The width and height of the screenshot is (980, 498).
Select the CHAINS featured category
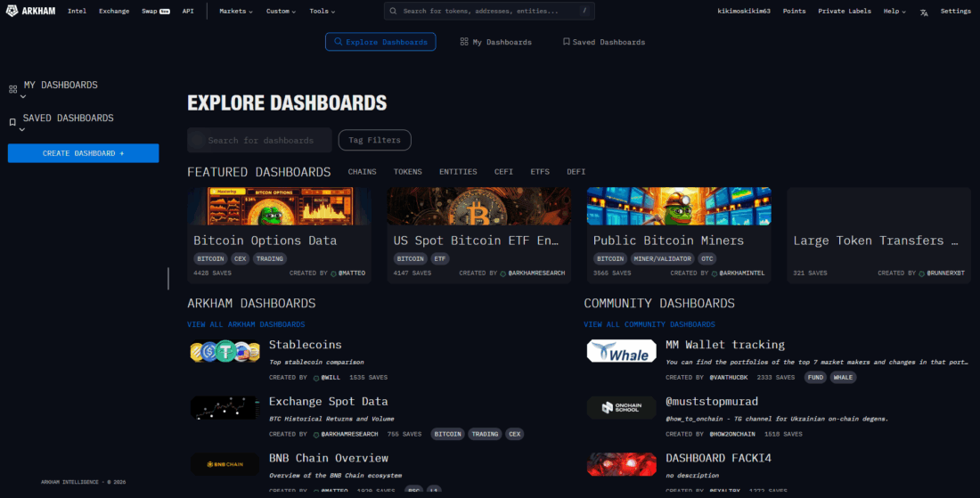point(362,172)
